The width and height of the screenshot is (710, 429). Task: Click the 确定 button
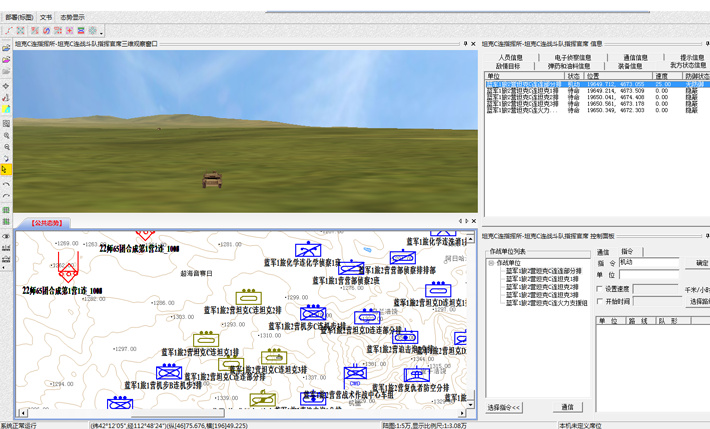click(x=701, y=263)
